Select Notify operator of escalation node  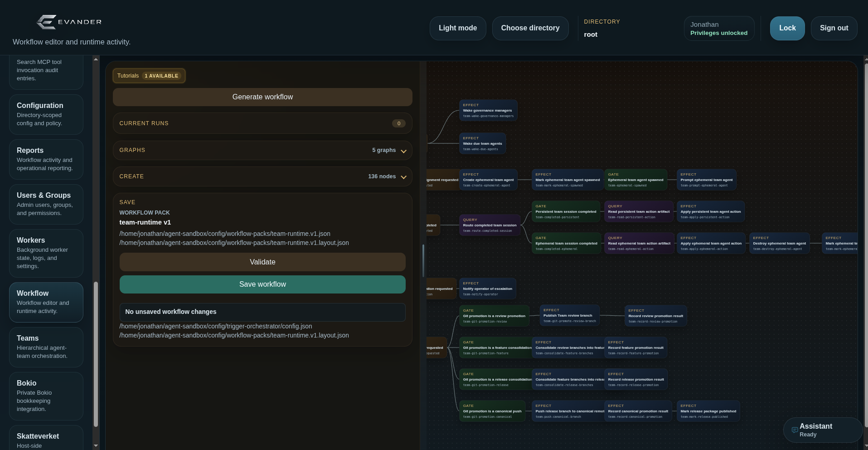488,289
